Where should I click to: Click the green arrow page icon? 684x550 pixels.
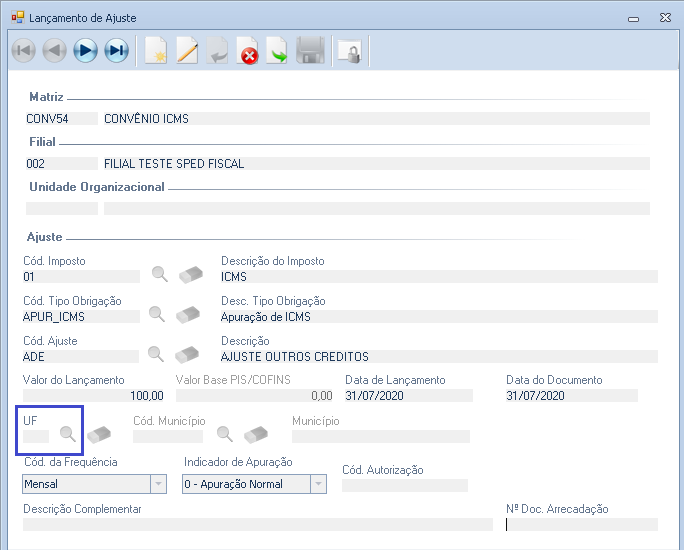click(277, 51)
